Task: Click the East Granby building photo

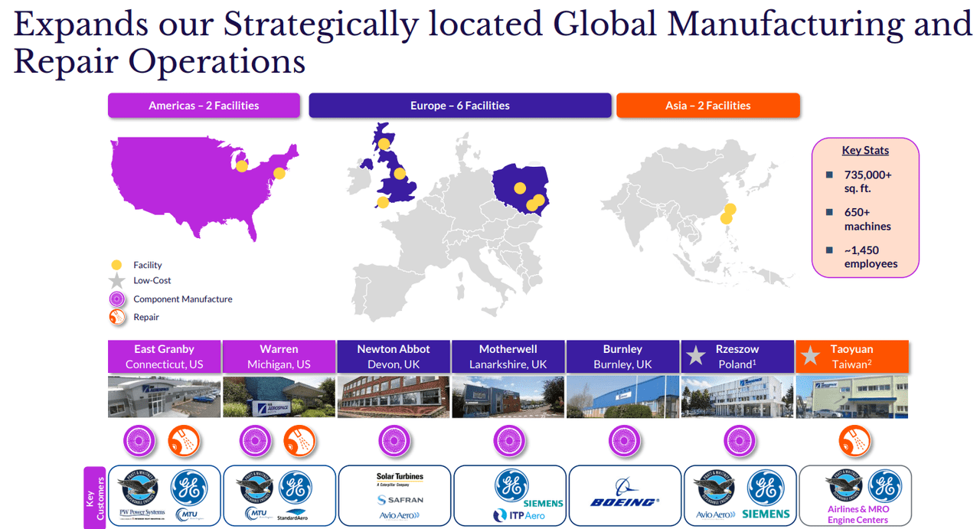Action: pyautogui.click(x=164, y=397)
